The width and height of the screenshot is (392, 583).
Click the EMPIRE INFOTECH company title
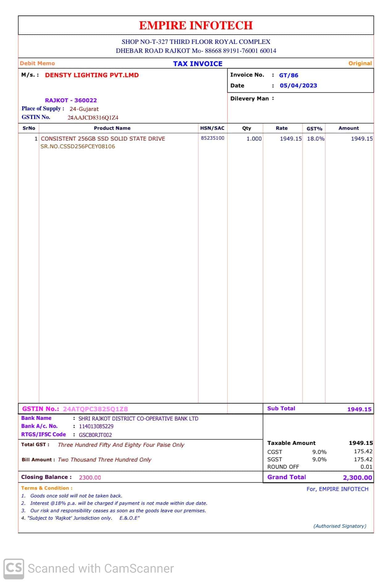pyautogui.click(x=196, y=25)
